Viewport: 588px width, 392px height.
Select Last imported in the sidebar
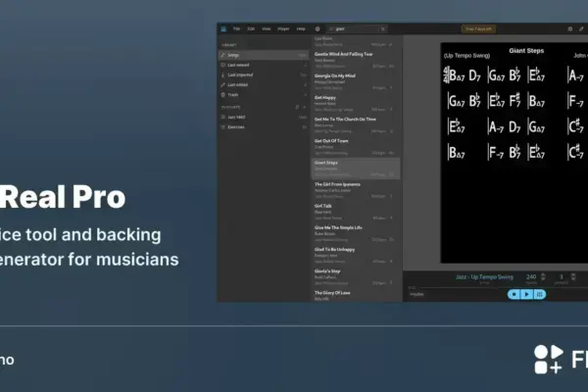point(264,75)
